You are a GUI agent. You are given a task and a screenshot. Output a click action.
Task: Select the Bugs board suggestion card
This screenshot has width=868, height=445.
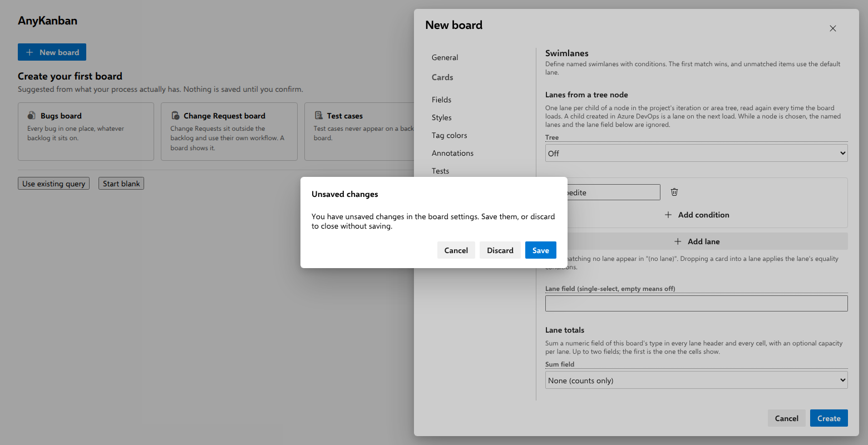pyautogui.click(x=86, y=131)
